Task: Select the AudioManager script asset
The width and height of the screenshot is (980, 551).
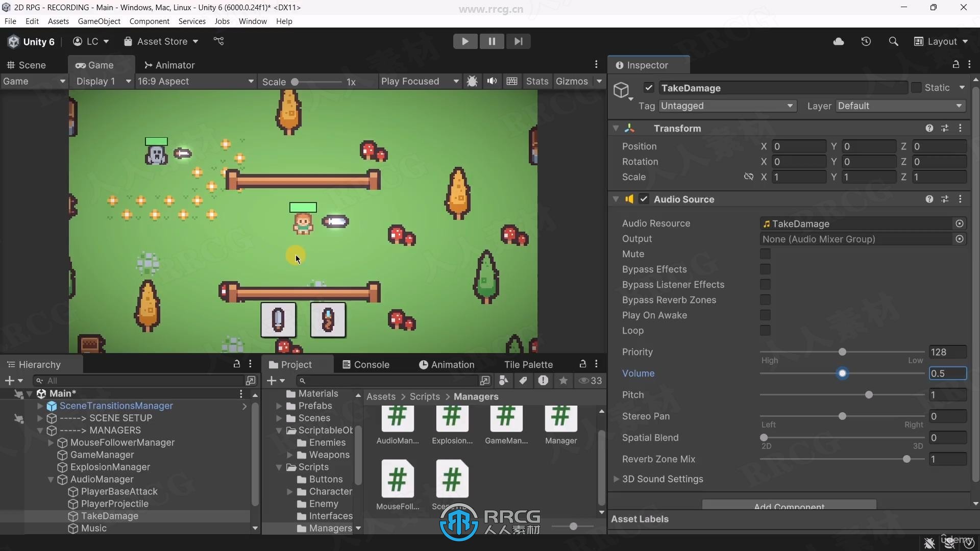Action: tap(398, 425)
